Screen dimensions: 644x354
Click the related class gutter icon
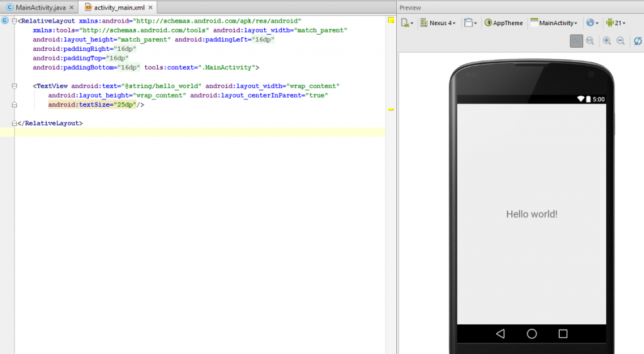tap(5, 21)
